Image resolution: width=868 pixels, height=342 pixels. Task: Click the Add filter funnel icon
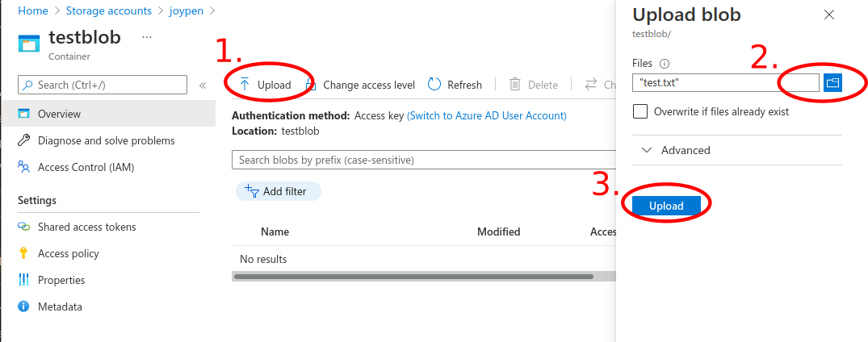(252, 191)
